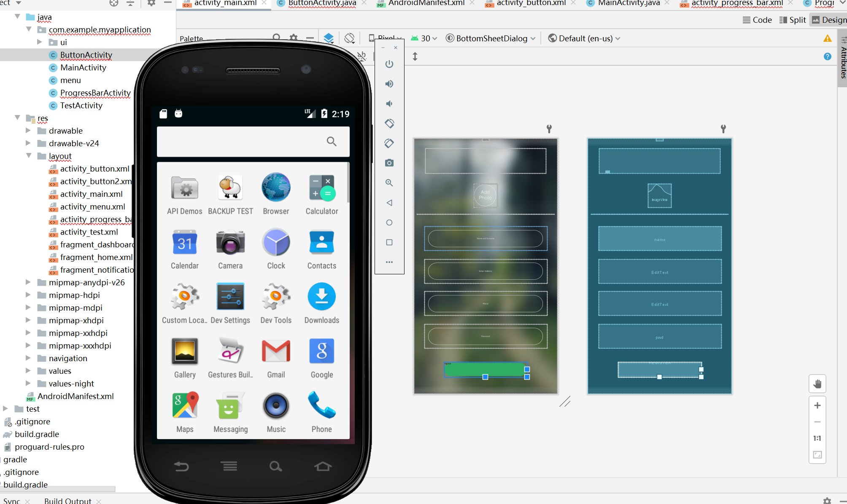
Task: Click emulator home circle icon
Action: pyautogui.click(x=389, y=223)
